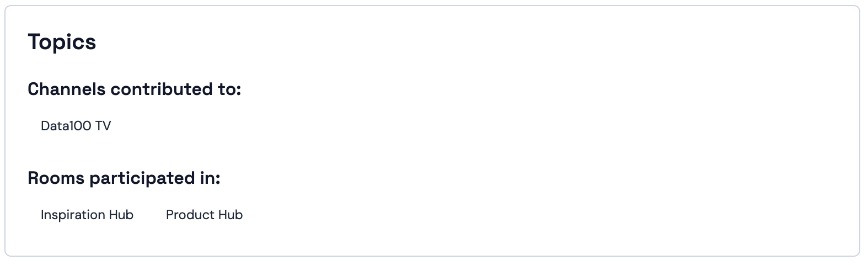This screenshot has height=265, width=868.
Task: Go to Inspiration Hub under Rooms
Action: [x=87, y=215]
